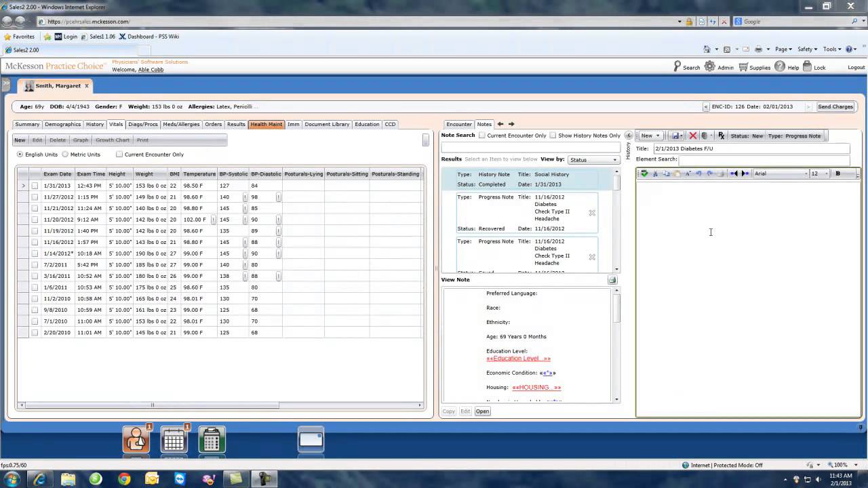Collapse the History panel arrow button
Image resolution: width=868 pixels, height=488 pixels.
(x=629, y=136)
